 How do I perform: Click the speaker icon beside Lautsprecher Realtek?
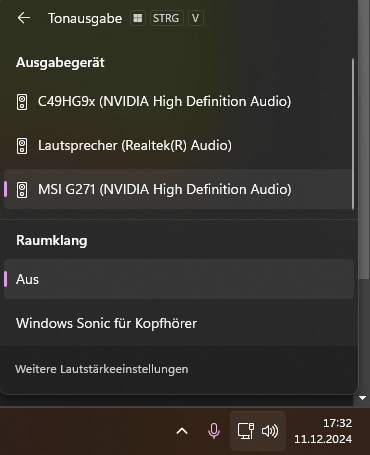pos(22,146)
